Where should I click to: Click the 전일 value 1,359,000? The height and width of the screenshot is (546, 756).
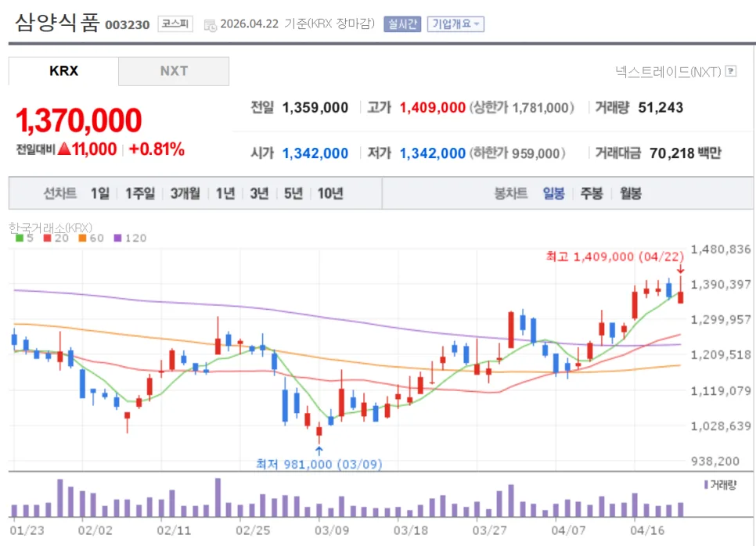tap(315, 107)
